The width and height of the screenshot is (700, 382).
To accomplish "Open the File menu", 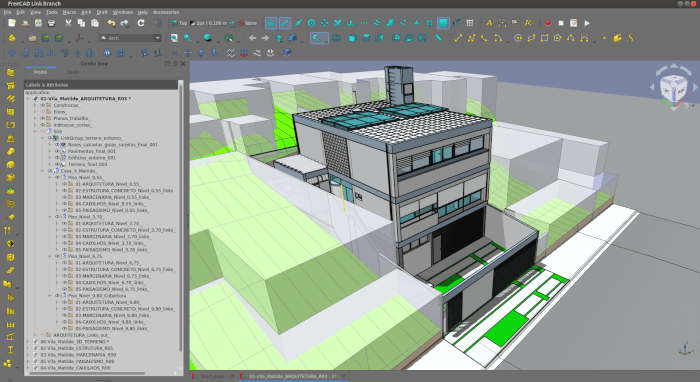I will 7,12.
